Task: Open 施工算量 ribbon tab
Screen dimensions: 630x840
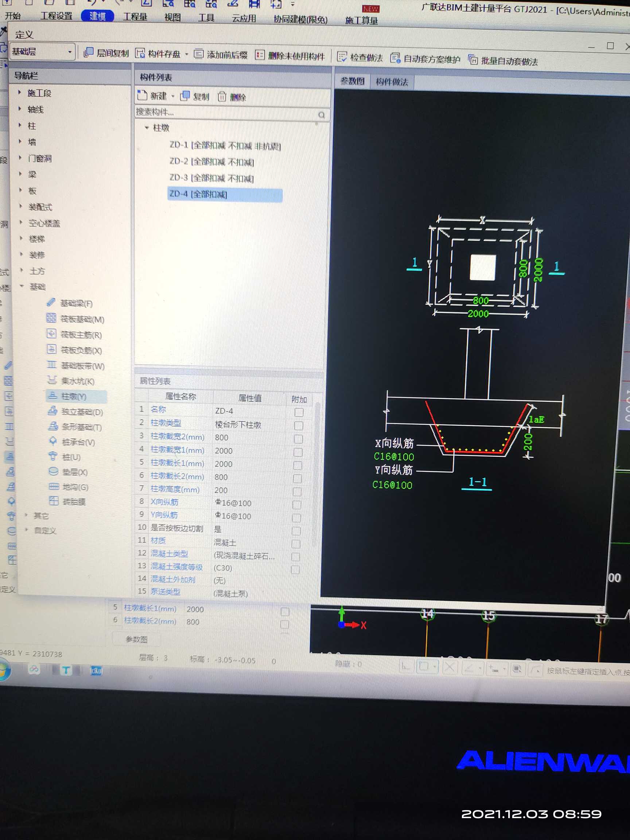Action: (x=361, y=20)
